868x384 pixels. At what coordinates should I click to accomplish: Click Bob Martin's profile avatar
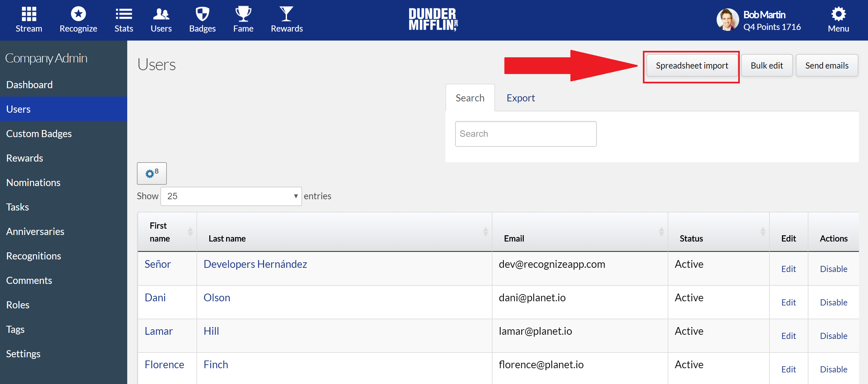pyautogui.click(x=728, y=20)
